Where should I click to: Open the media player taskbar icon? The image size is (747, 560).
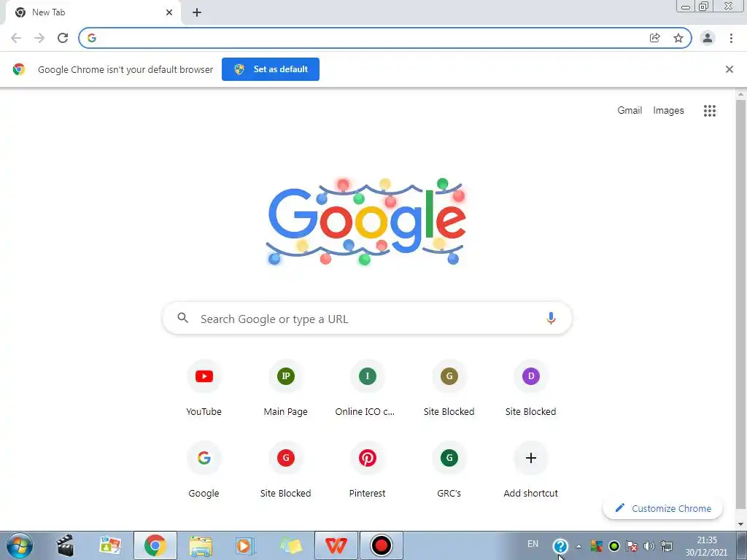245,545
